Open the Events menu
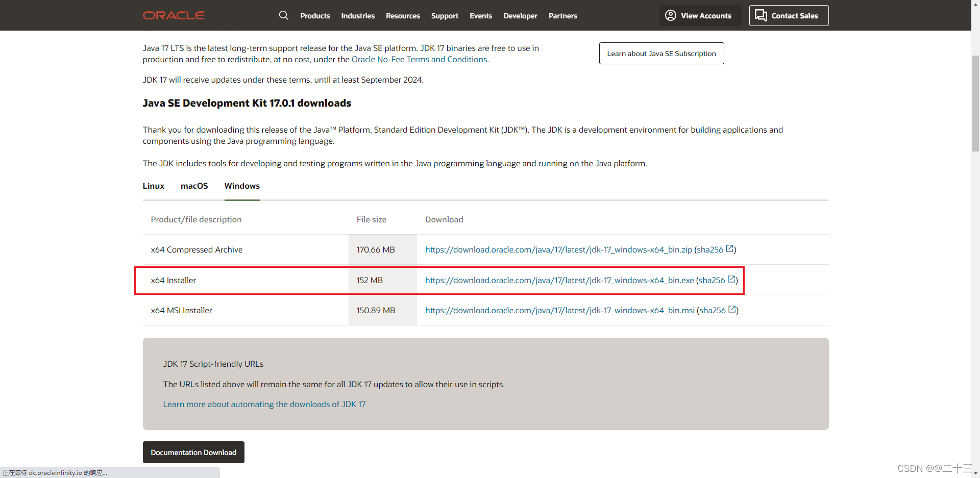 coord(481,16)
